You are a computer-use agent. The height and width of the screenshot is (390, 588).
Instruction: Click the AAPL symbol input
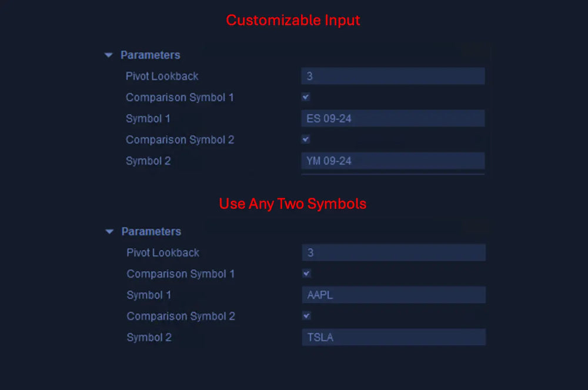pos(393,295)
